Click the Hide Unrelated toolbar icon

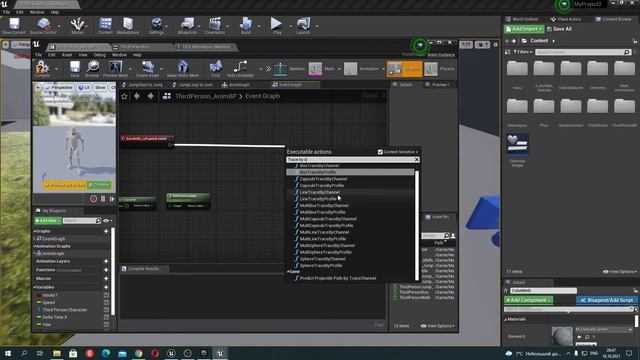click(240, 69)
